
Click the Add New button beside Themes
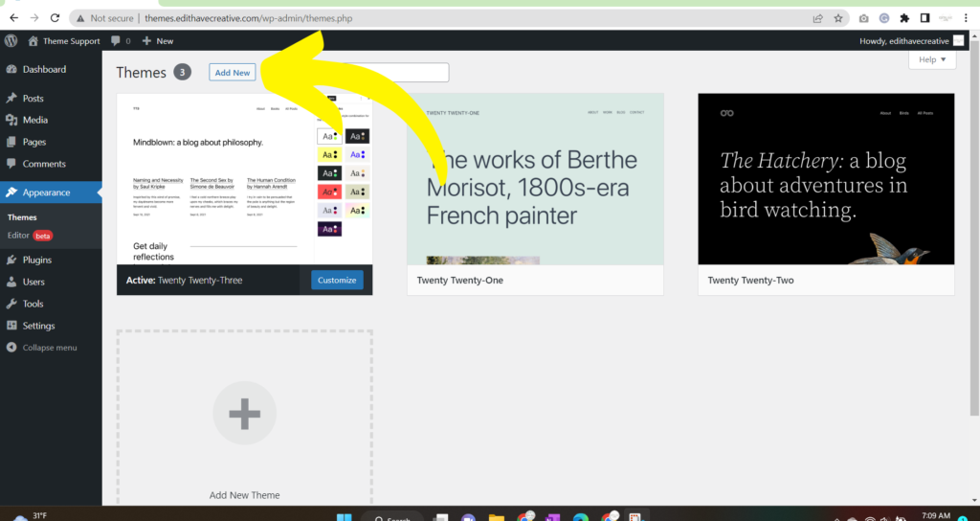coord(233,73)
